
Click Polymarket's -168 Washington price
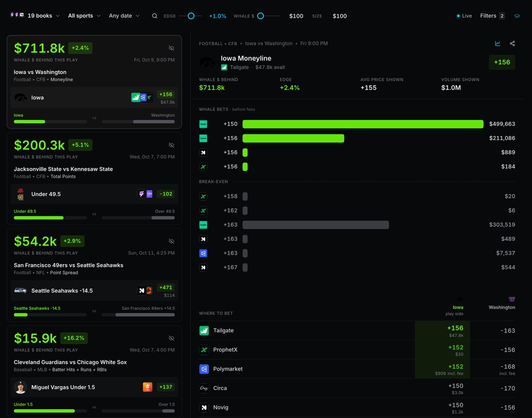pyautogui.click(x=508, y=367)
